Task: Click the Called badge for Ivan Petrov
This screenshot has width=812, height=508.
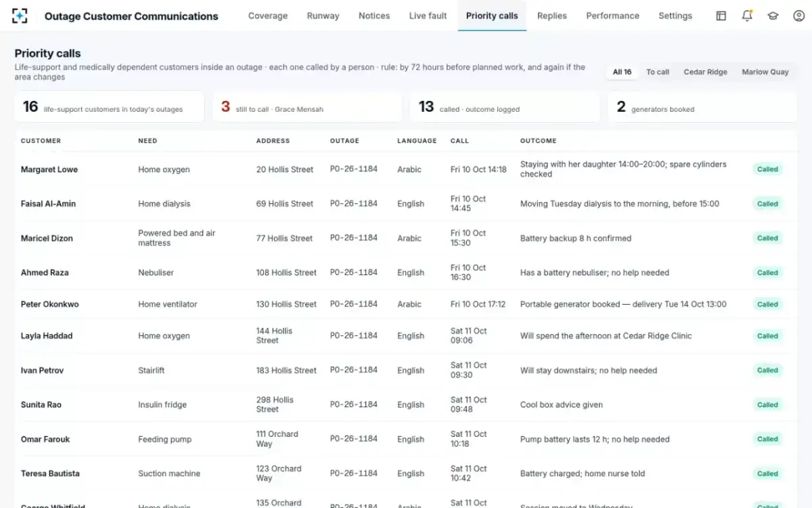Action: [x=767, y=371]
